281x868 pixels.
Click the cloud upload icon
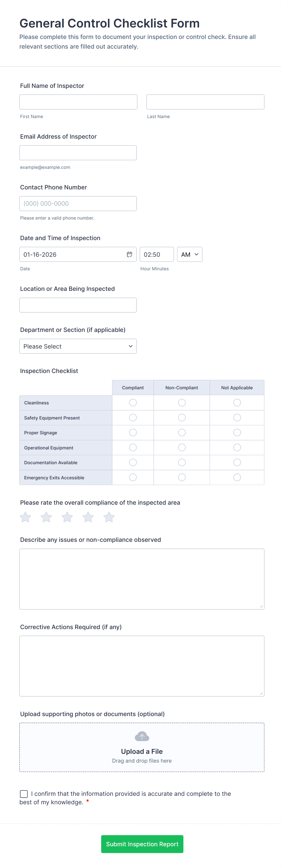142,736
